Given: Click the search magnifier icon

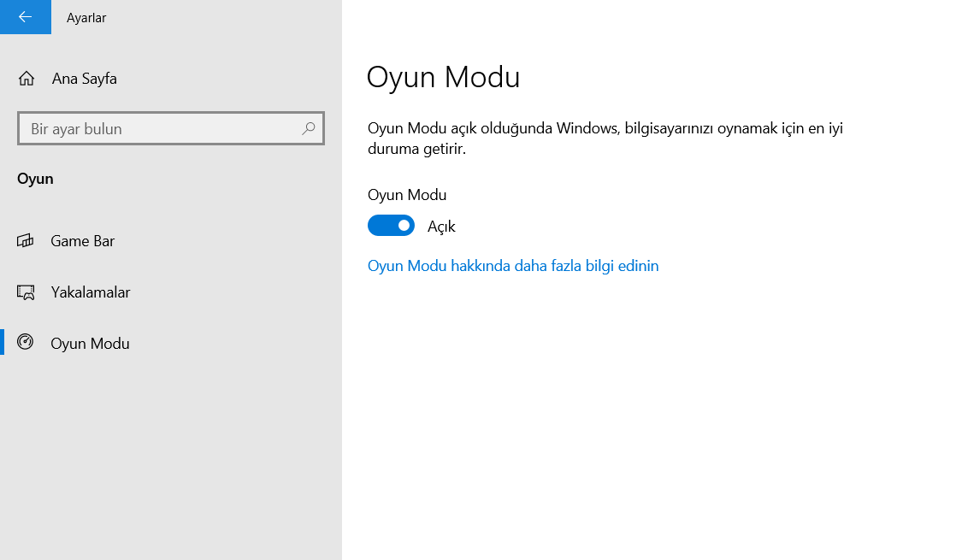Looking at the screenshot, I should [309, 128].
